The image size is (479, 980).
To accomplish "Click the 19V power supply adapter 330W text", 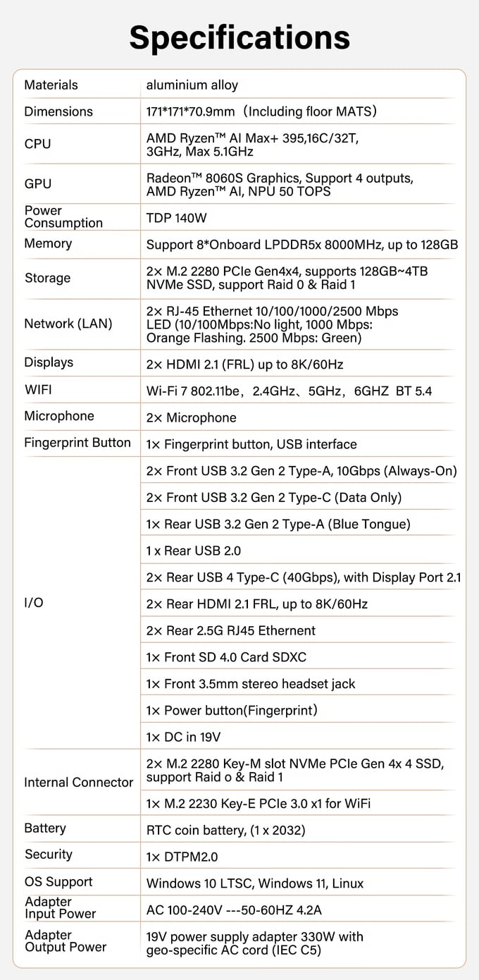I will [x=255, y=937].
